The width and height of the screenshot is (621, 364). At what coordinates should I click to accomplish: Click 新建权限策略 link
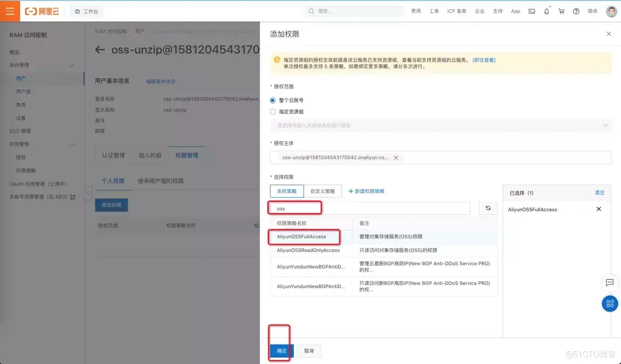[366, 191]
